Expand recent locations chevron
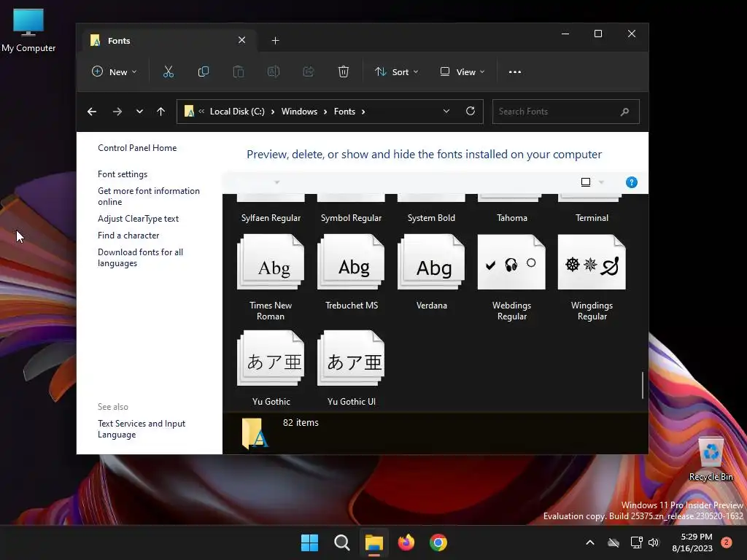 (x=139, y=112)
